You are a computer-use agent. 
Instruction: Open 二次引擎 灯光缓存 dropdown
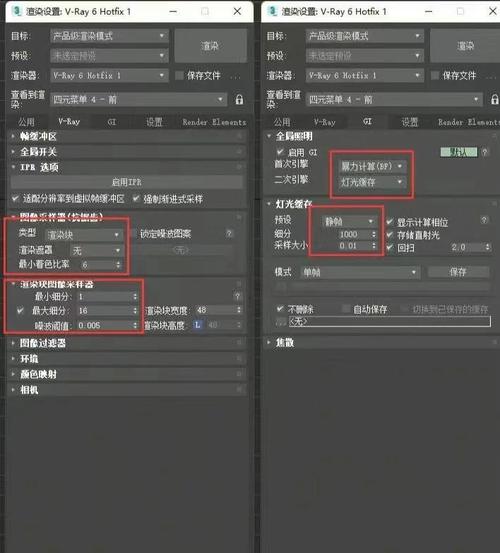371,182
